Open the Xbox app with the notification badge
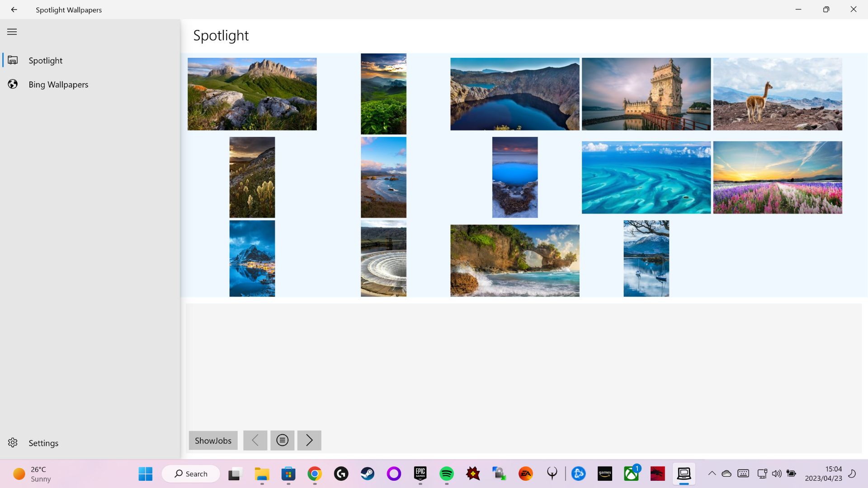 tap(632, 474)
